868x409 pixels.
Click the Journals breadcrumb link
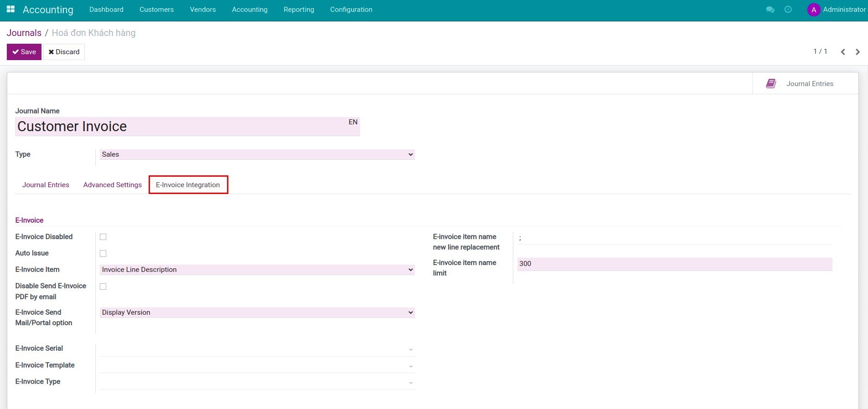click(x=24, y=33)
